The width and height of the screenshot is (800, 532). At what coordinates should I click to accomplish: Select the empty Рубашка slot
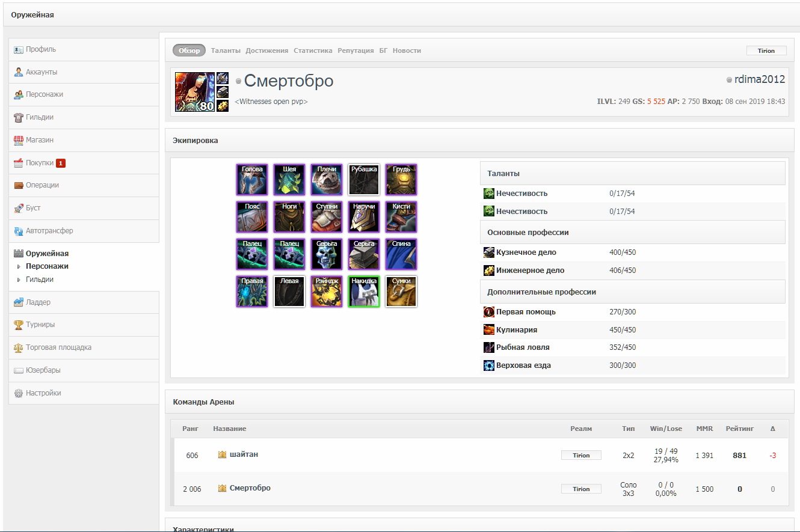coord(364,180)
